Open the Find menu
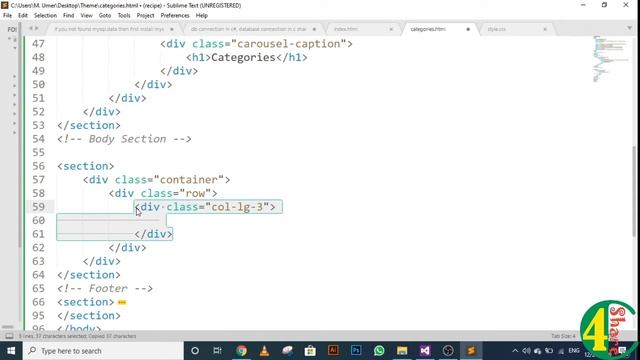 [69, 16]
